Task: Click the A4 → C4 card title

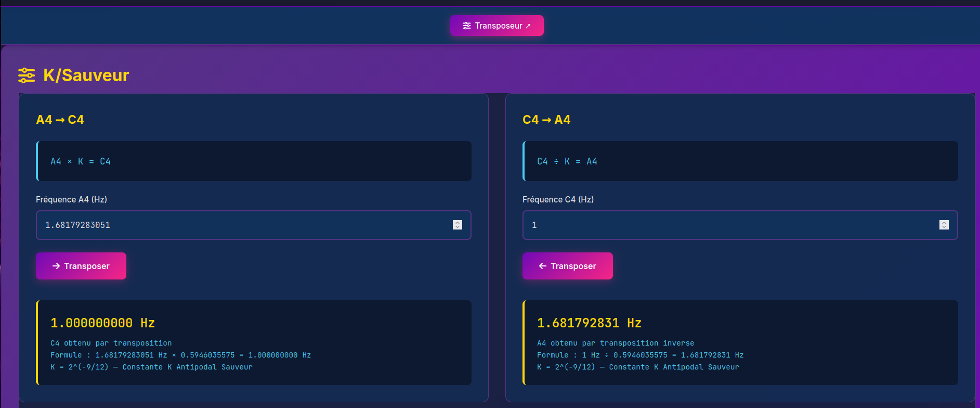Action: (x=60, y=120)
